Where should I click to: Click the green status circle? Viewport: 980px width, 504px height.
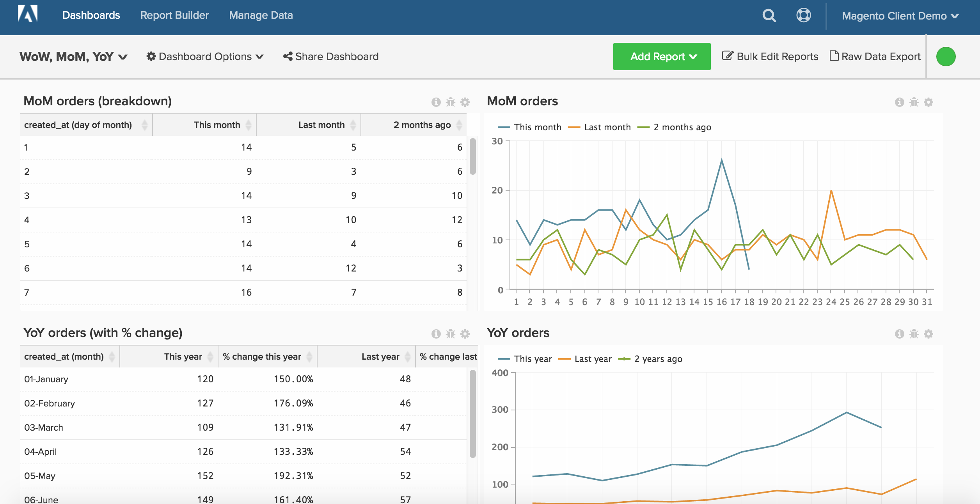point(946,57)
